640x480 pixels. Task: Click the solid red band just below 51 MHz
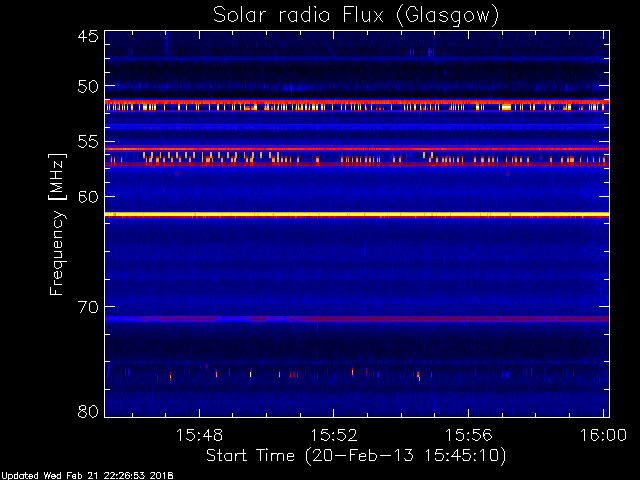[357, 102]
